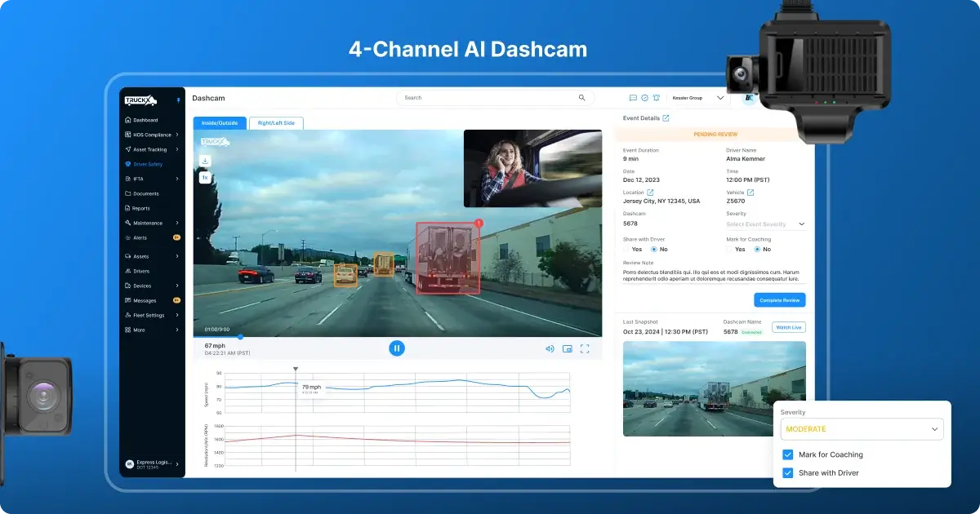
Task: Switch to the Inside/Outside camera tab
Action: click(x=219, y=123)
